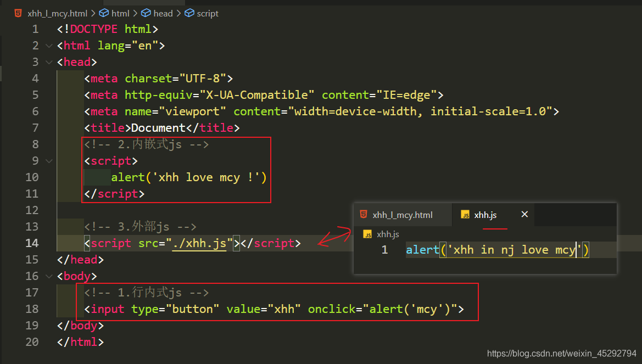642x364 pixels.
Task: Click the 行内式js comment on line 17
Action: click(x=147, y=292)
